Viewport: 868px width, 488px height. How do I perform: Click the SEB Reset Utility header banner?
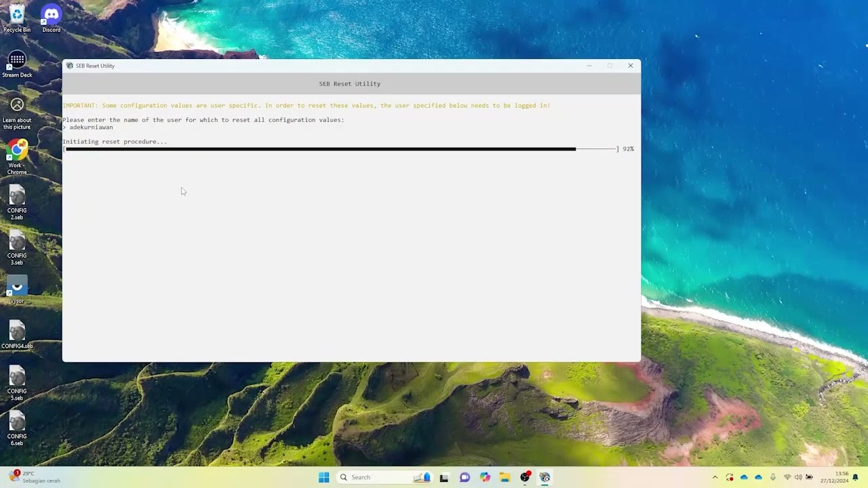pyautogui.click(x=351, y=83)
